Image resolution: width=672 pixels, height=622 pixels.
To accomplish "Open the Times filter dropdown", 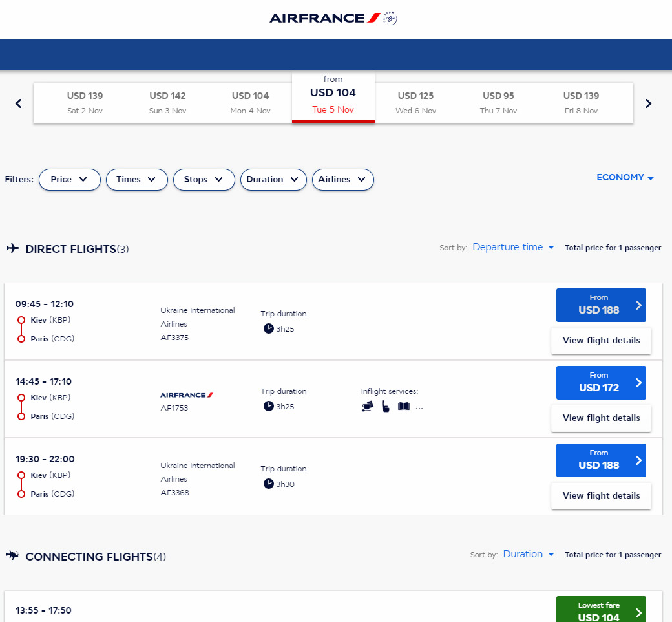I will 137,179.
